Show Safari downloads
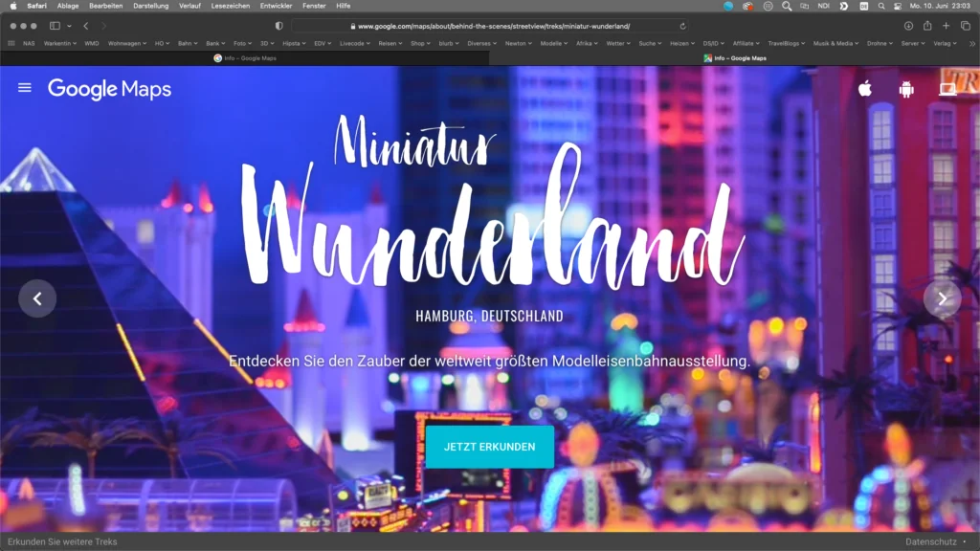The width and height of the screenshot is (980, 551). tap(908, 26)
